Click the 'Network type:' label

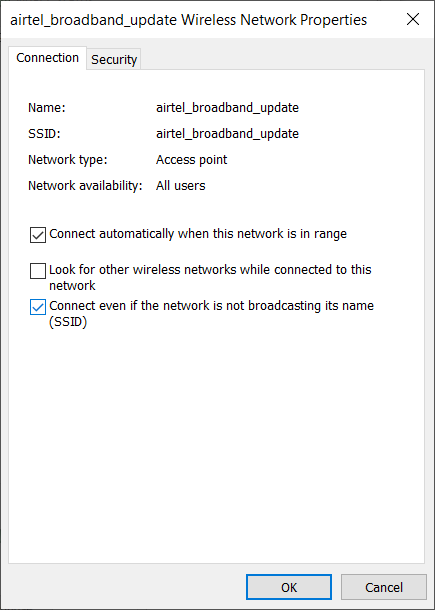(67, 160)
